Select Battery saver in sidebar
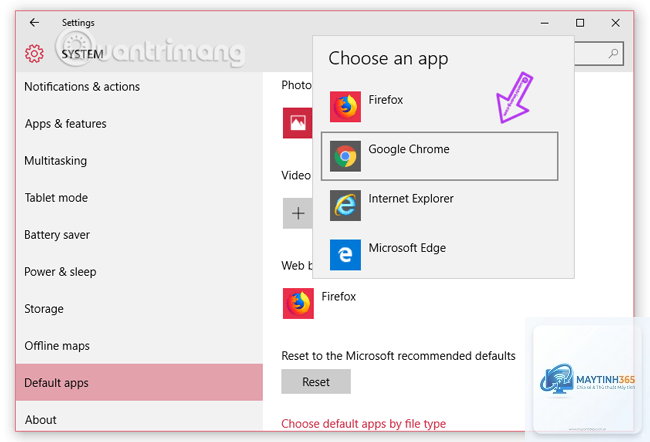This screenshot has width=650, height=442. (x=139, y=235)
